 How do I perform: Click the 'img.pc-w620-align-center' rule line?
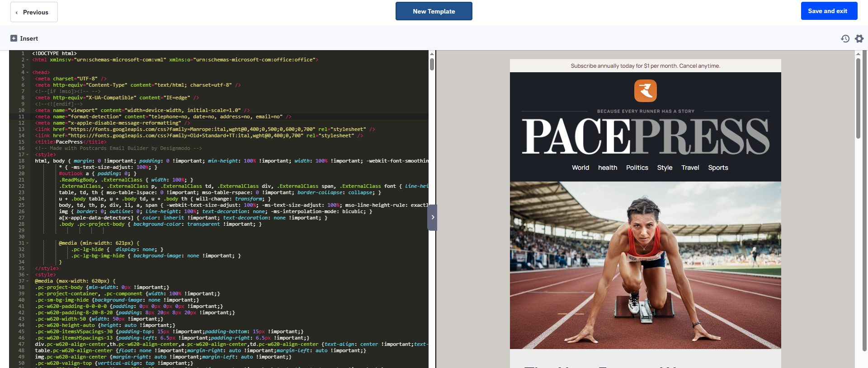pos(163,357)
